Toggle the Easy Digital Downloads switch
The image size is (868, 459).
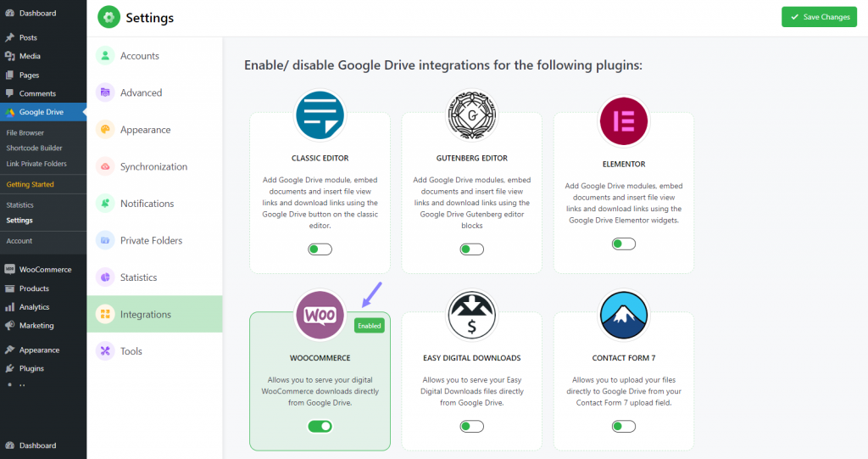[x=471, y=426]
